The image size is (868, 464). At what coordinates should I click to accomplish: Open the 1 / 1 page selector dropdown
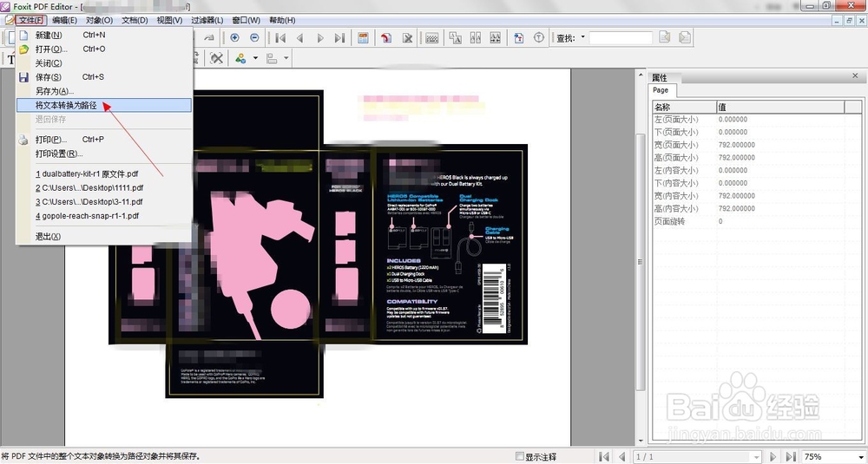point(757,457)
